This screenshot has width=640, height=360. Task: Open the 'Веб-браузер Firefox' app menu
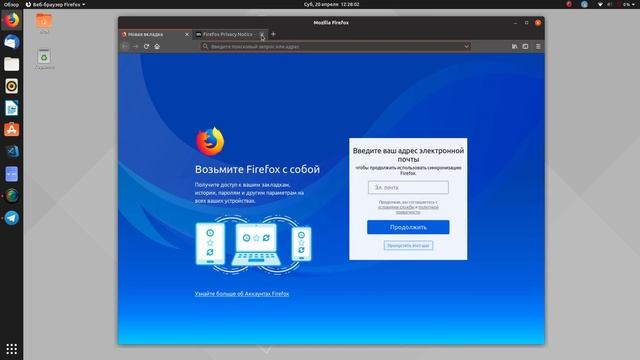(56, 4)
